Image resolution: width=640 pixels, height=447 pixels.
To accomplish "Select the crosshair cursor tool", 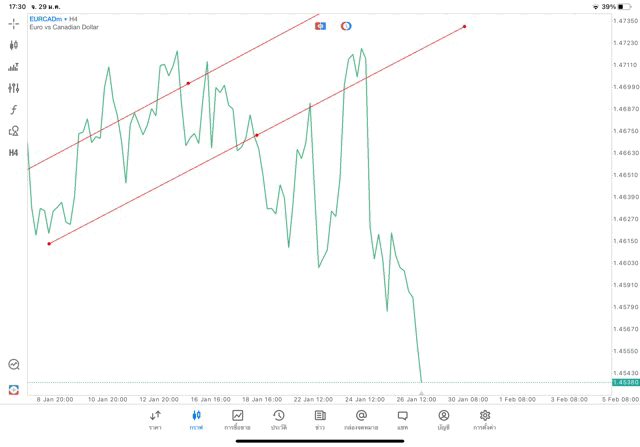I will tap(13, 23).
